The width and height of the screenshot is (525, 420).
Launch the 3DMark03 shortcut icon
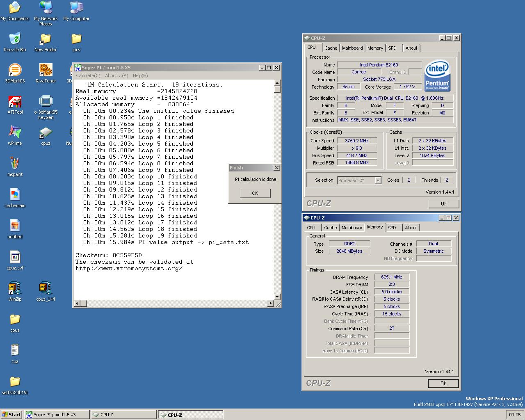(15, 73)
